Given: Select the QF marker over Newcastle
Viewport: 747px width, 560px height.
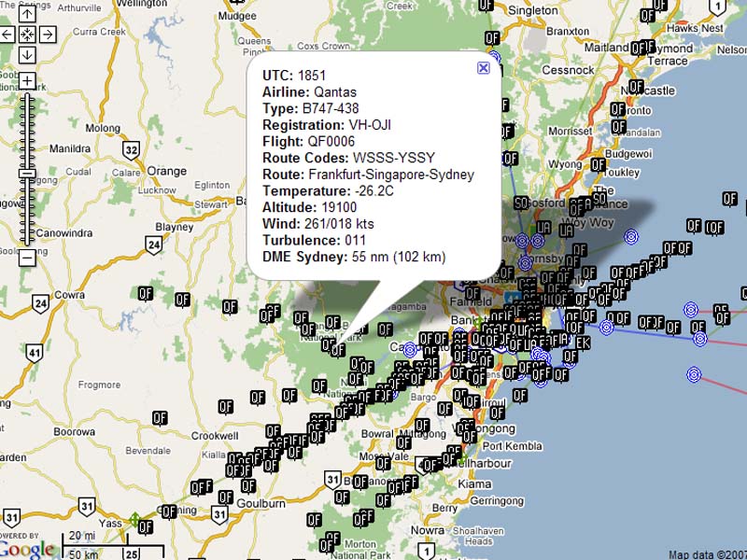Looking at the screenshot, I should [636, 87].
